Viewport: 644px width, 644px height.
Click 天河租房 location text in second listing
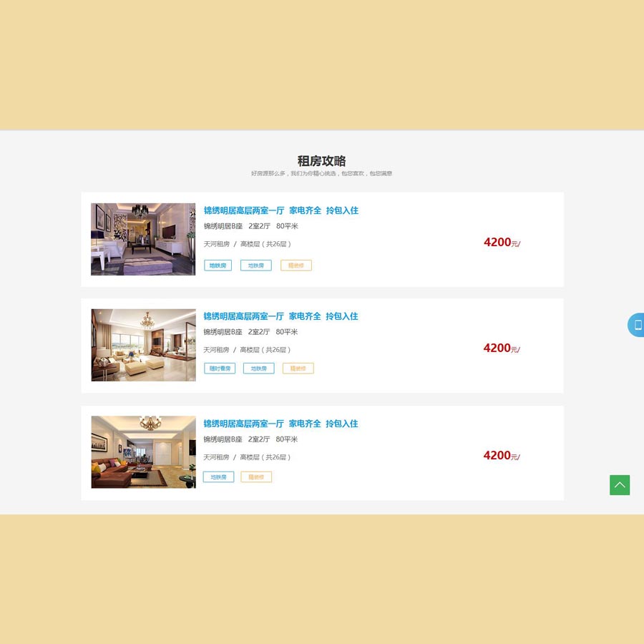click(216, 350)
